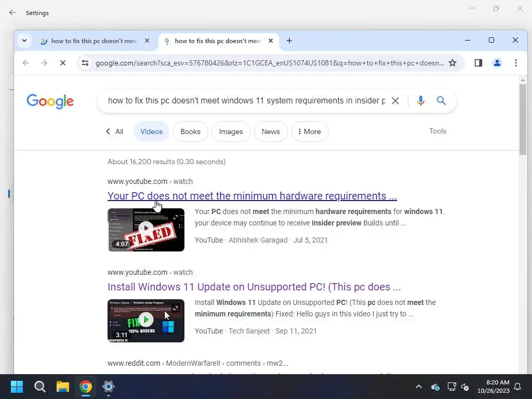Show hidden system tray icons

[419, 387]
